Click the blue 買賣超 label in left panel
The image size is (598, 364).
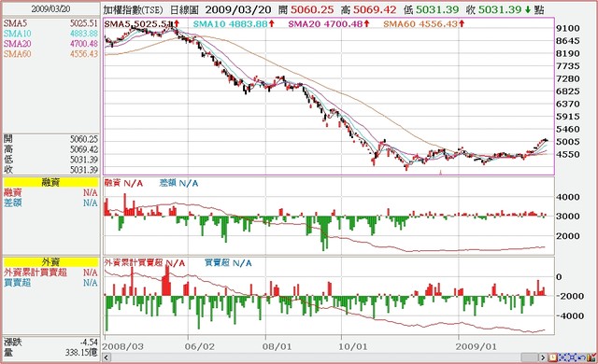tap(18, 283)
